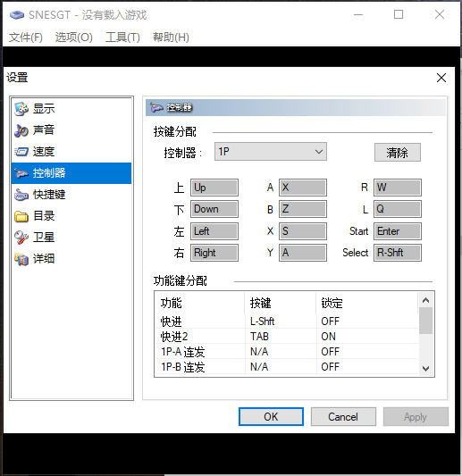Select the 1P-B 连发 row

pos(287,367)
